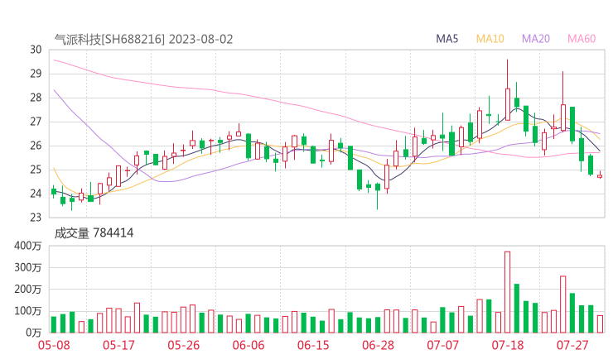Click the price axis value 28
Viewport: 613px width, 364px height.
[36, 98]
